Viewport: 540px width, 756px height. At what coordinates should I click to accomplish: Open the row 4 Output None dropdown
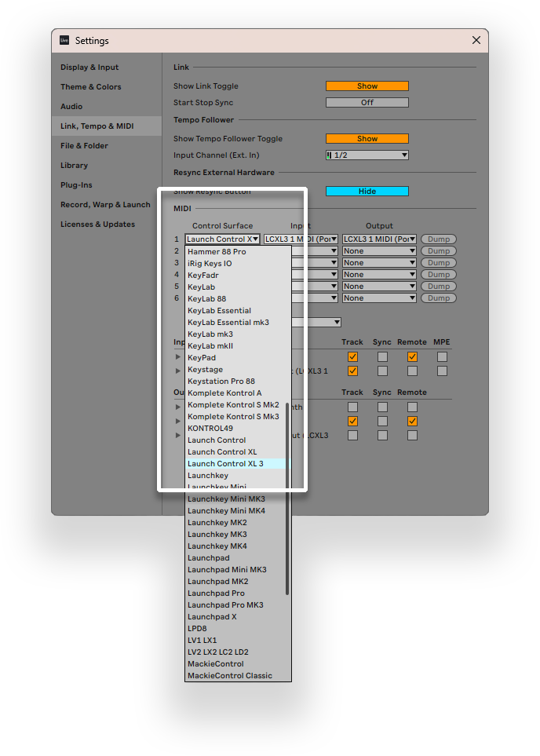379,274
